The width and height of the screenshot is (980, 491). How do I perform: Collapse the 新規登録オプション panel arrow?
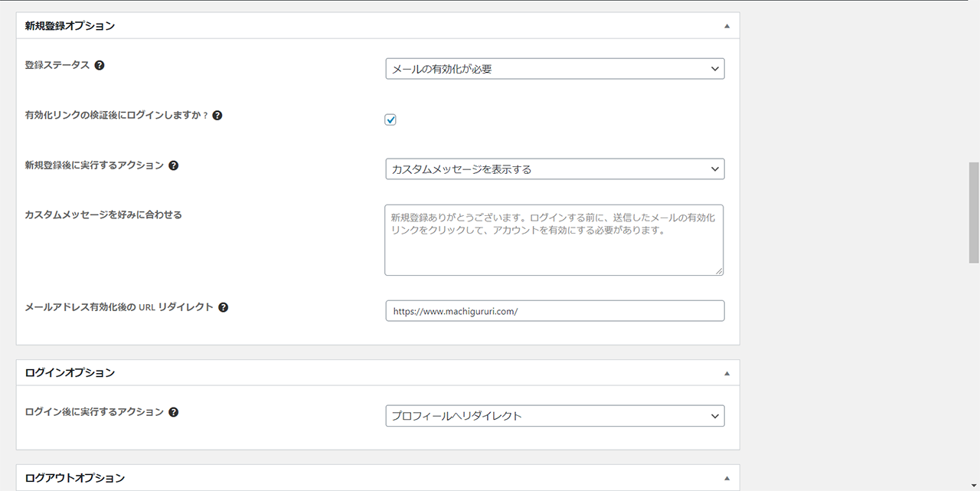pos(727,26)
